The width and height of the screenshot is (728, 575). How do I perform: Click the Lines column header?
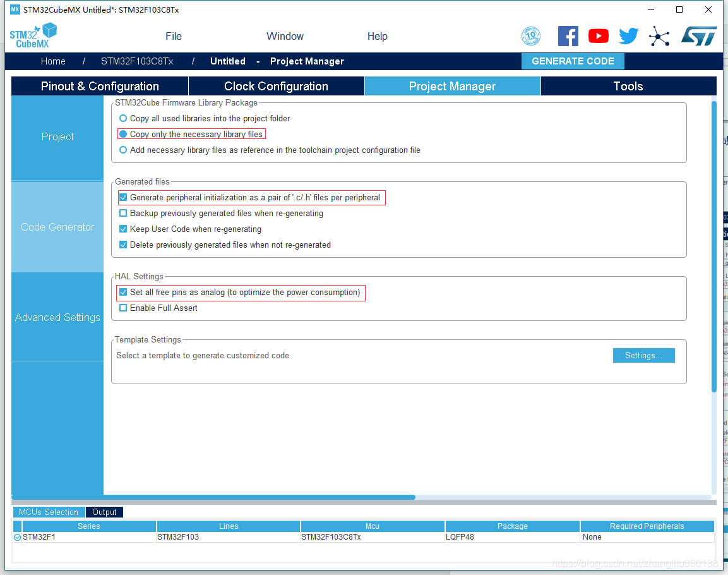click(x=229, y=526)
